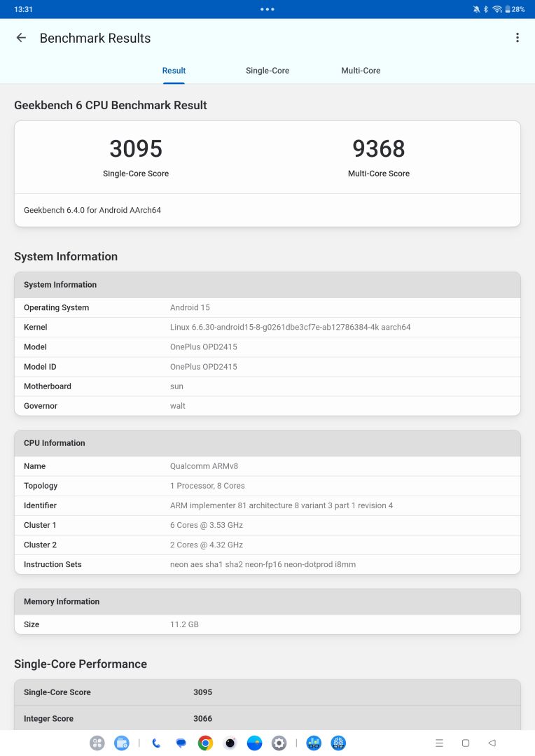Switch to the Multi-Core tab
Image resolution: width=535 pixels, height=756 pixels.
pos(361,71)
